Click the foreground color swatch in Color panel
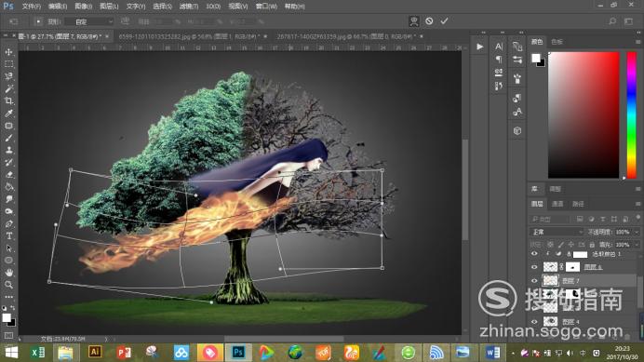Image resolution: width=644 pixels, height=362 pixels. 535,58
